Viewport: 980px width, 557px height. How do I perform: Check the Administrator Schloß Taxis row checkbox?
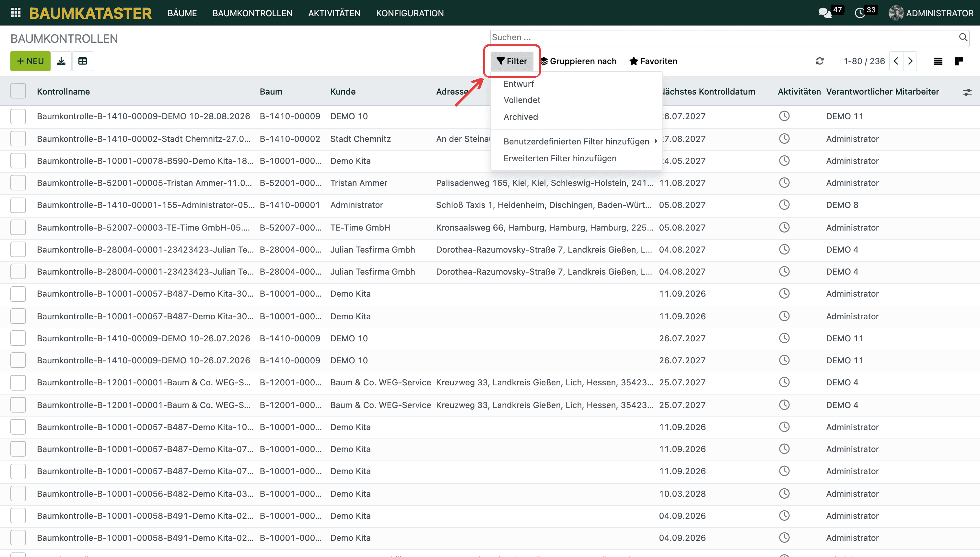18,205
